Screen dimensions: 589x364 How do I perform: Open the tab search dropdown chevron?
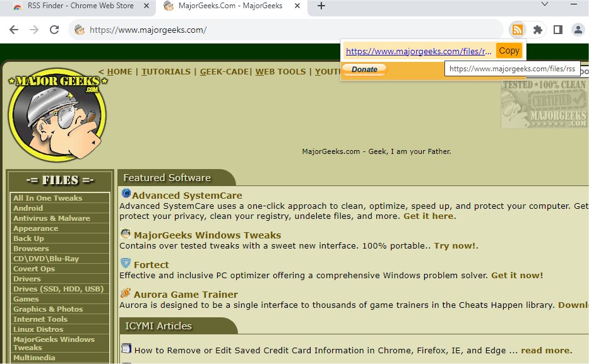(545, 4)
